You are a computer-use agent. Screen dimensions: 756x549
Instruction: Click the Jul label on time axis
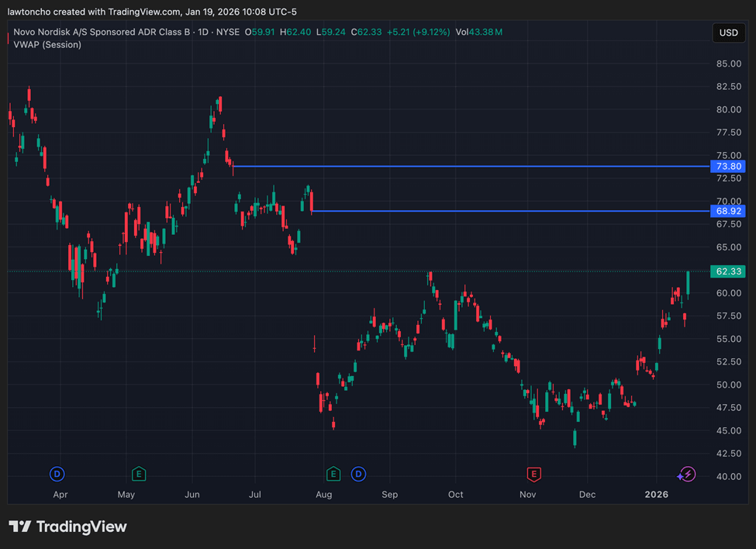pos(254,495)
